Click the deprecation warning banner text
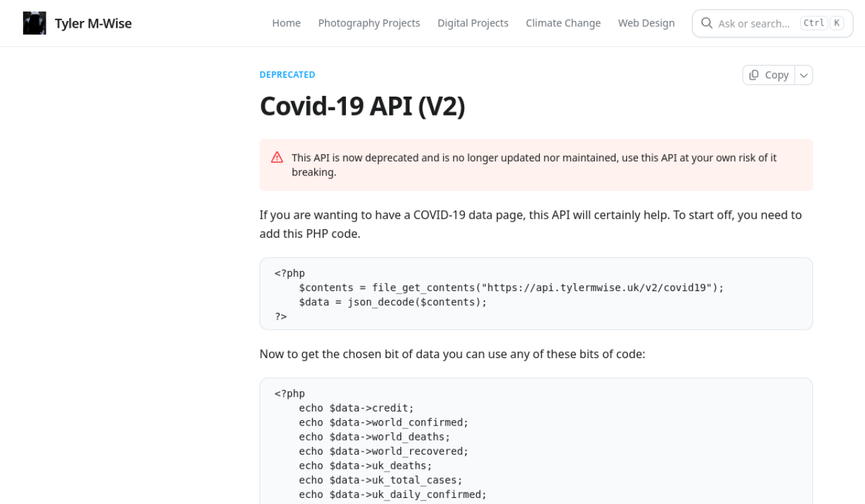Image resolution: width=865 pixels, height=504 pixels. click(534, 165)
